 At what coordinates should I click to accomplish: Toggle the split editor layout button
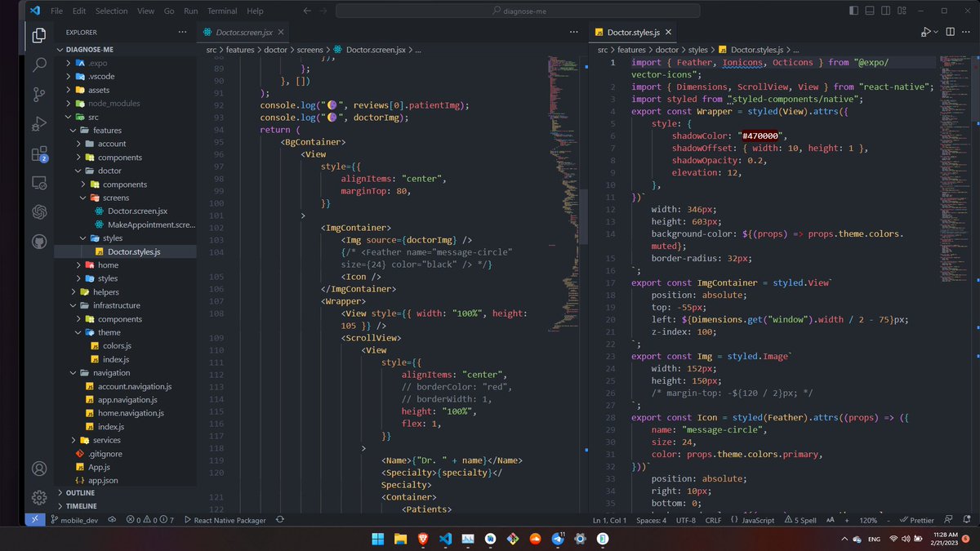click(949, 31)
